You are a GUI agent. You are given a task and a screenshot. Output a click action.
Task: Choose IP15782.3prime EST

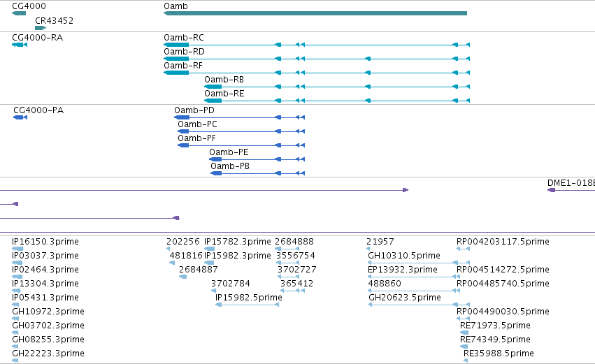coord(238,242)
